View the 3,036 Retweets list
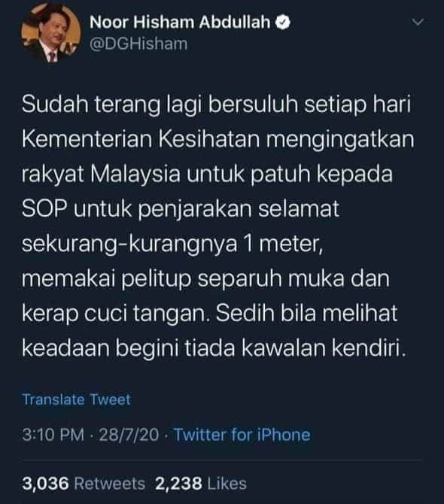 click(84, 484)
